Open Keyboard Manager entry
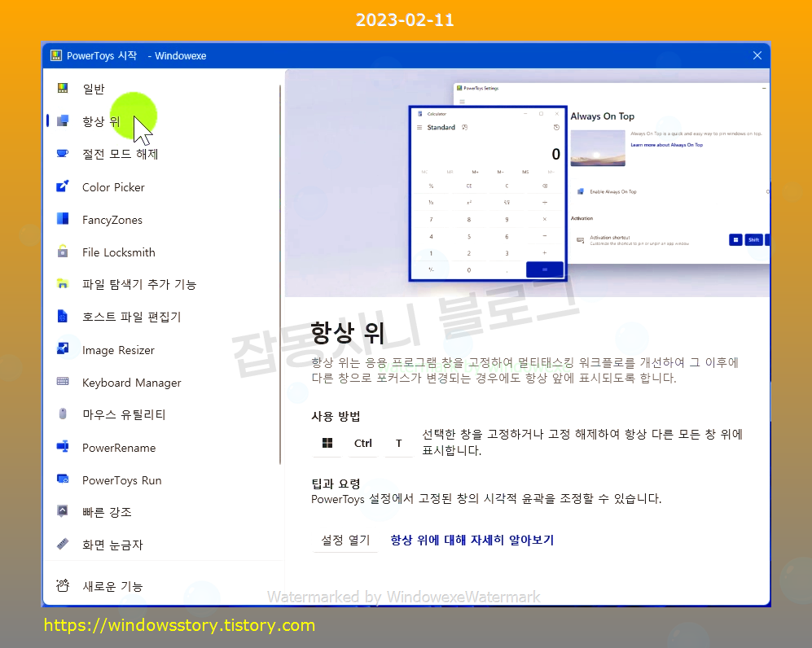The width and height of the screenshot is (812, 648). (x=163, y=383)
